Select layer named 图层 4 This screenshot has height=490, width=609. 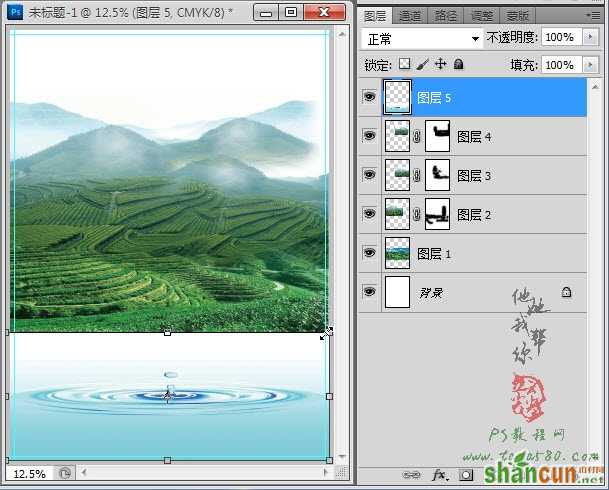(473, 137)
